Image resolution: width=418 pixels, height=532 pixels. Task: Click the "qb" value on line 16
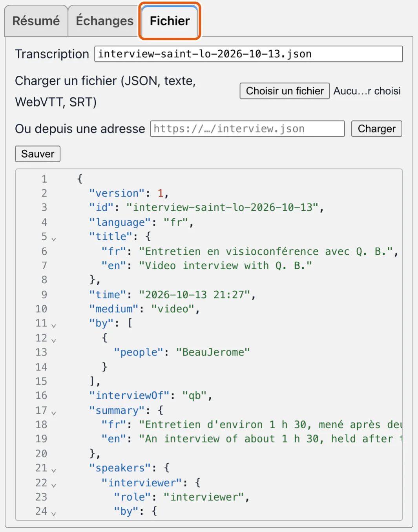pyautogui.click(x=195, y=395)
